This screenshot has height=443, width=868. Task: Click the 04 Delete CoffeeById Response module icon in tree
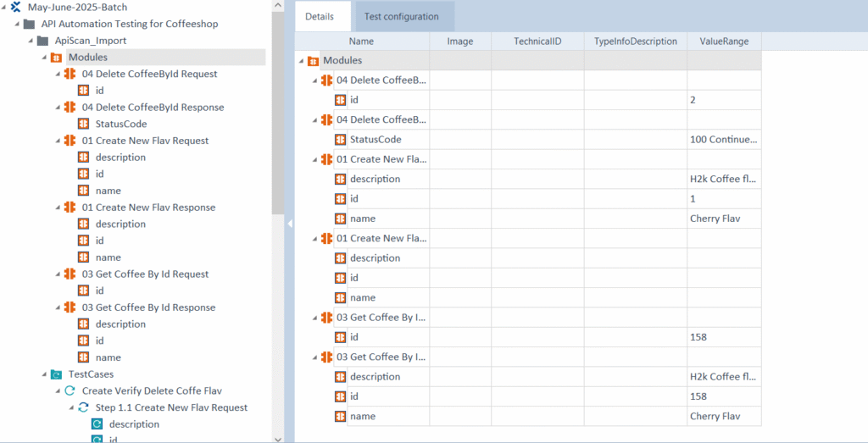tap(70, 108)
